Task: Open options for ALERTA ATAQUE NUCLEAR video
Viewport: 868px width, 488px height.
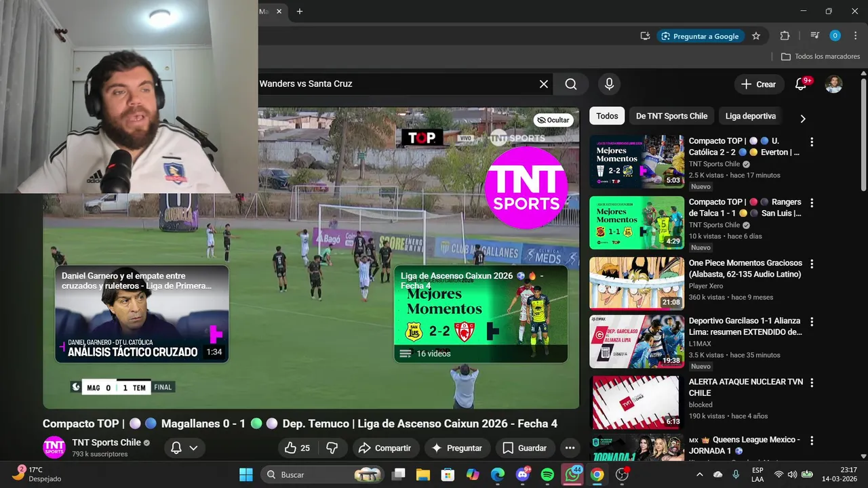Action: (x=812, y=383)
